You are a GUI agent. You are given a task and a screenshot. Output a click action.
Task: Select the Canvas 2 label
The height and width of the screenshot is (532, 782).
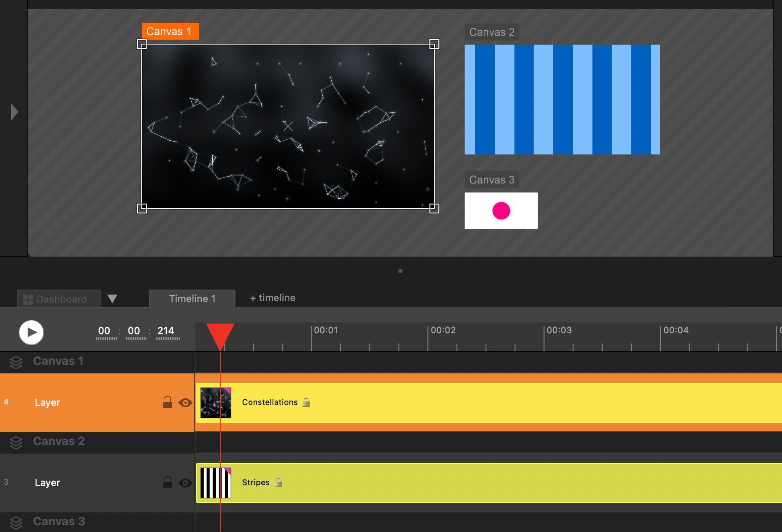(x=491, y=32)
